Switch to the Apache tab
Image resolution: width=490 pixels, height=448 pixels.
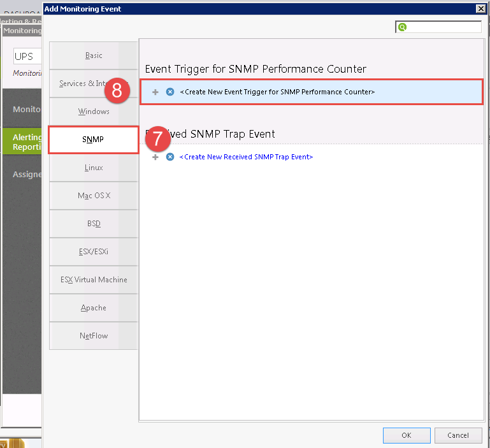94,308
